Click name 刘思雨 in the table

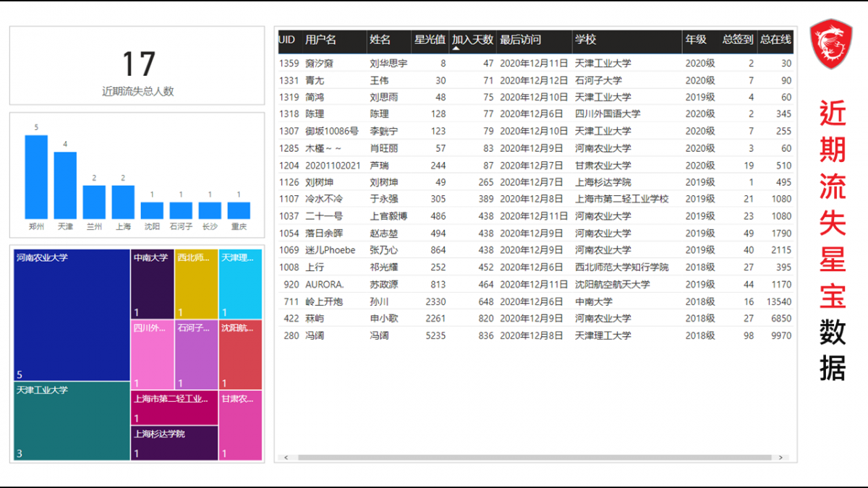tap(384, 97)
